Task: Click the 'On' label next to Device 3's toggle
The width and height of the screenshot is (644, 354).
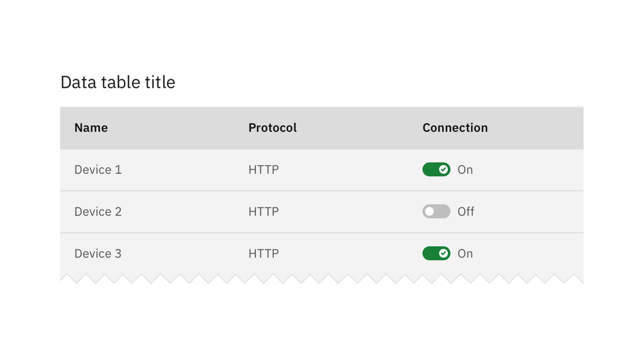Action: 465,253
